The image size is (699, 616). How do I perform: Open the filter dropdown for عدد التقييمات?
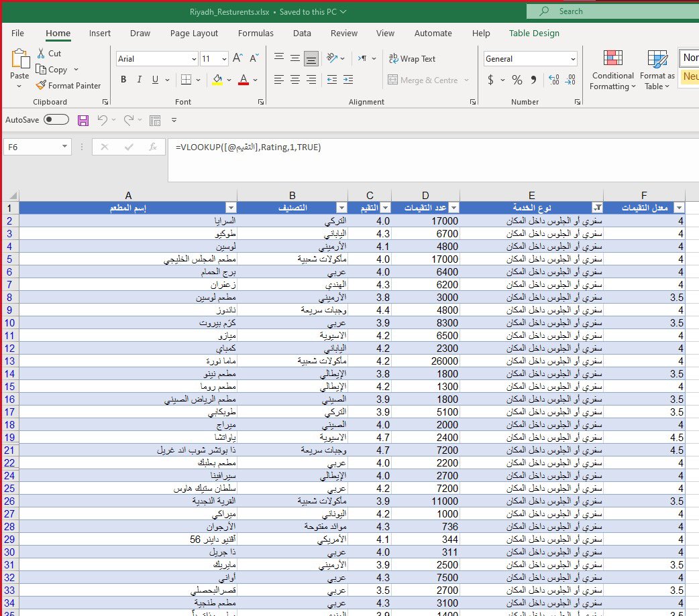453,208
